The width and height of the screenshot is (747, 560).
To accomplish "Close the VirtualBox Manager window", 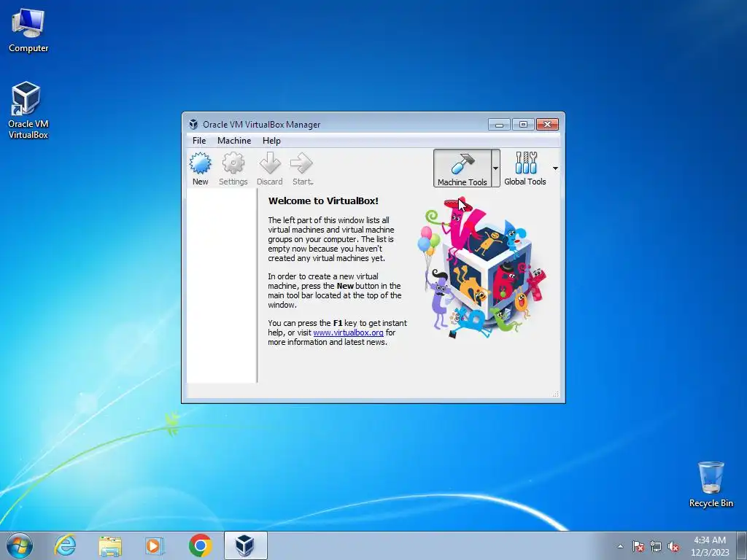I will [x=547, y=124].
